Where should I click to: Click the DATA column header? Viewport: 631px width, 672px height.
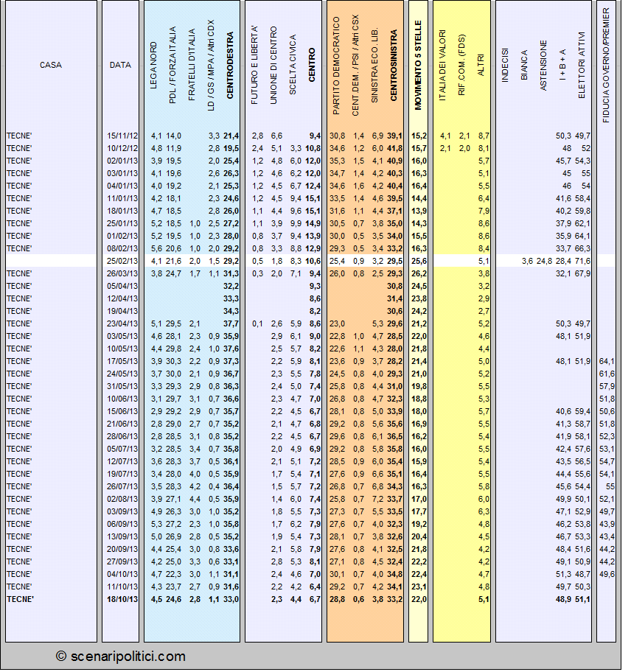[x=120, y=65]
